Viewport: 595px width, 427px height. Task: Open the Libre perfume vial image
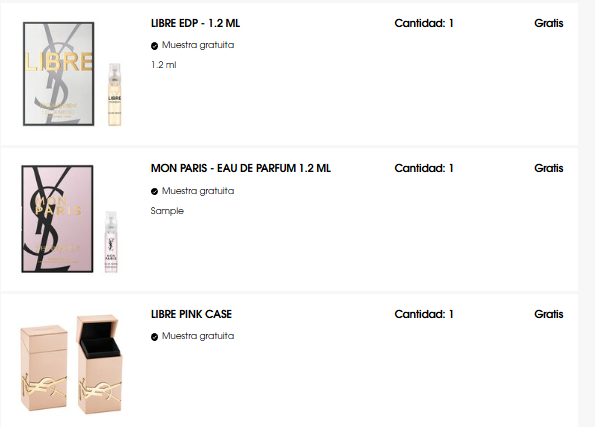tap(115, 95)
